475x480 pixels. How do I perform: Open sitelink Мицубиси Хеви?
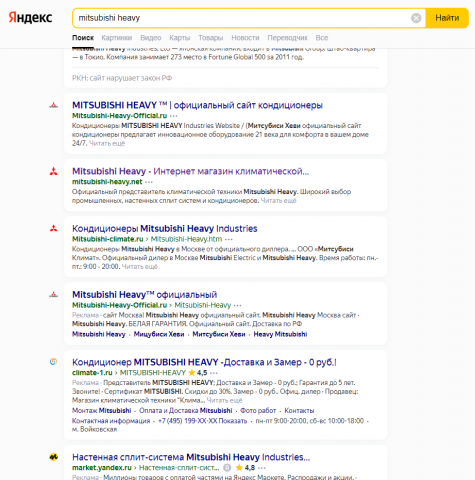(159, 334)
